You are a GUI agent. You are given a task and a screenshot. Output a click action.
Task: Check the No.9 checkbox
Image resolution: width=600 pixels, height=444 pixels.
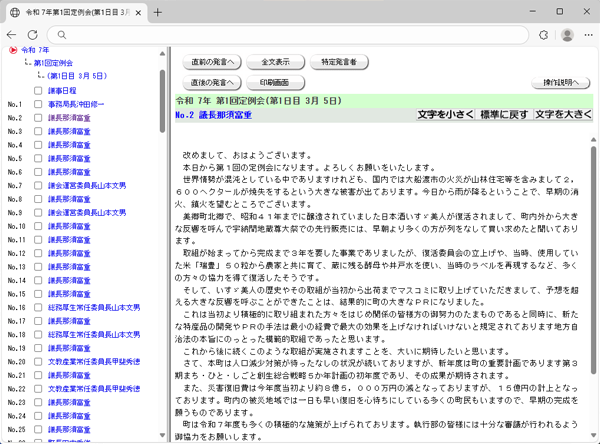[x=38, y=212]
